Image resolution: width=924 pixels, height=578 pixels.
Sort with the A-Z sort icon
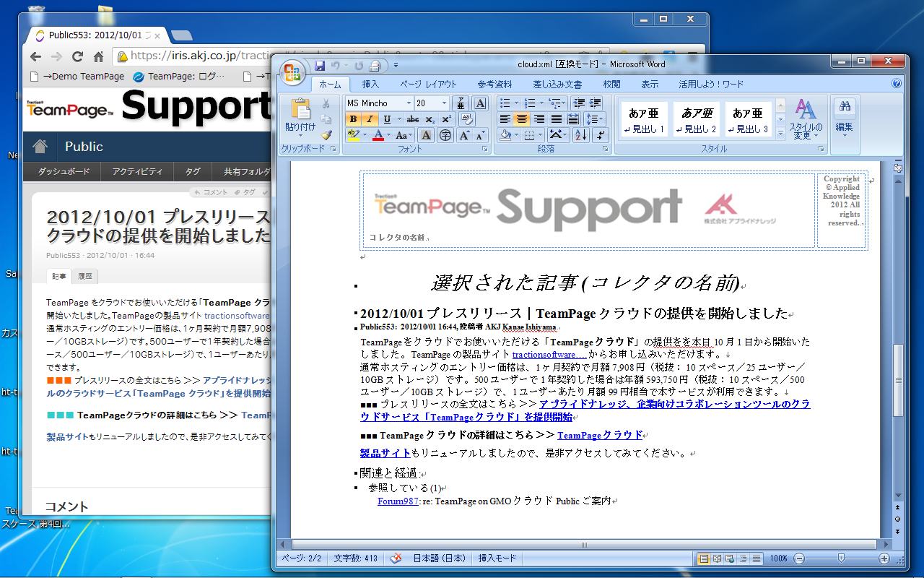(580, 135)
